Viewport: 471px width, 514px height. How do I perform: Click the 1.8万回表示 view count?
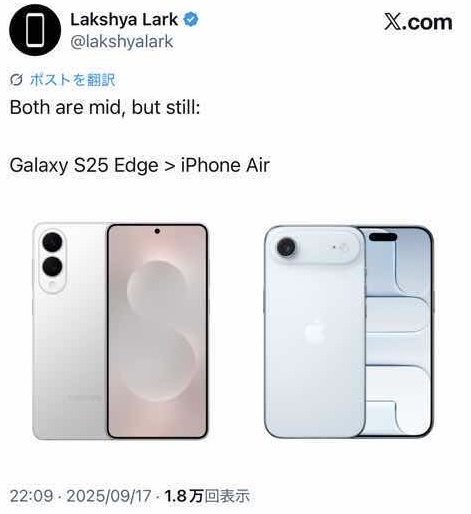tap(207, 496)
